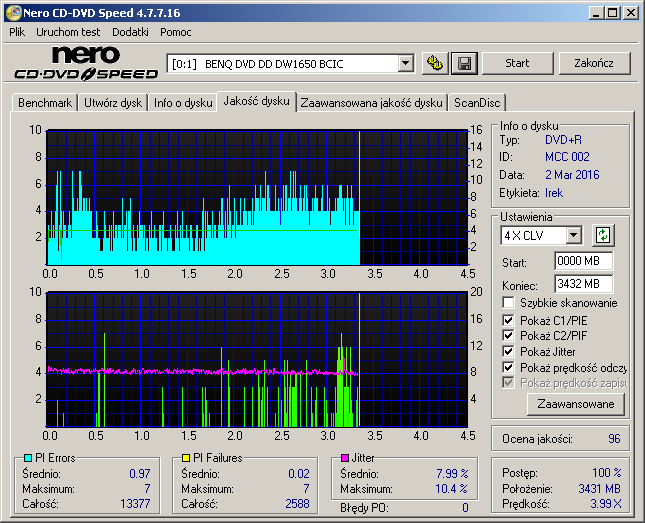Viewport: 645px width, 523px height.
Task: Click the Koniec field showing 3432 MB
Action: [x=583, y=284]
